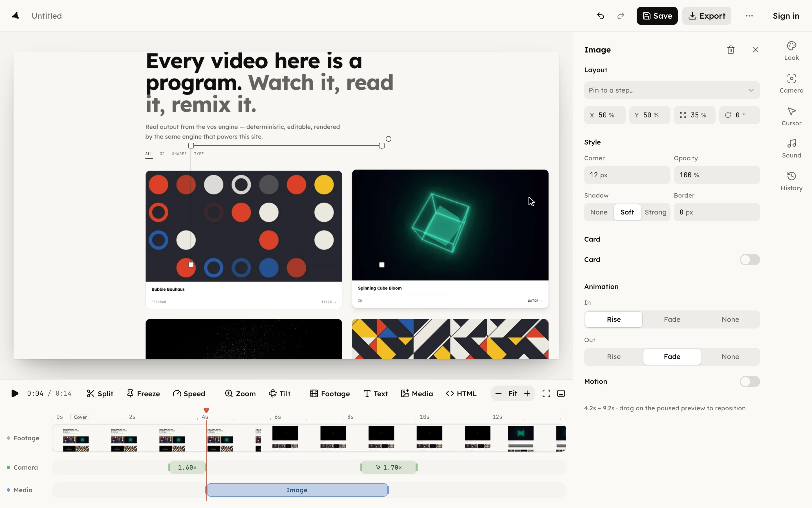Viewport: 812px width, 508px height.
Task: Delete the image with trash icon
Action: click(731, 50)
